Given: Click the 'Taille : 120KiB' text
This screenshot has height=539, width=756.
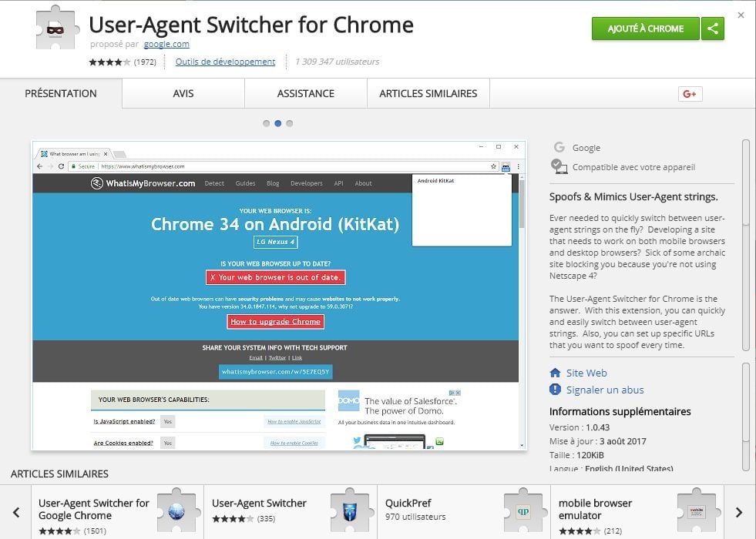Looking at the screenshot, I should 576,455.
